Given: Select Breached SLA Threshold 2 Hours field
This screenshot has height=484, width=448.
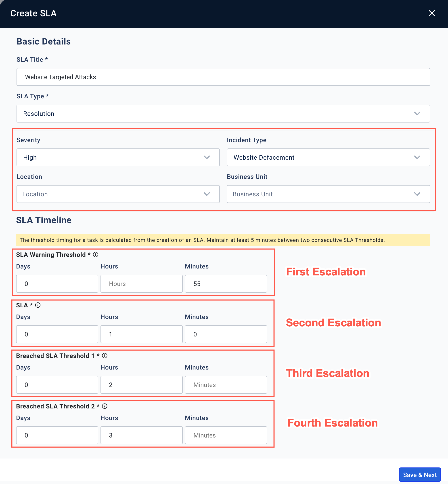Looking at the screenshot, I should click(141, 435).
